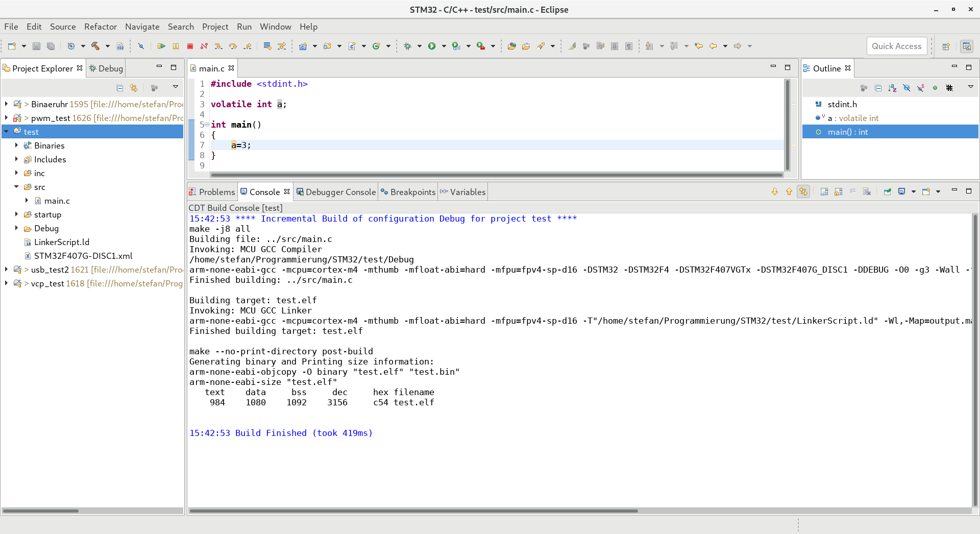980x534 pixels.
Task: Expand the Binaries folder
Action: [x=16, y=145]
